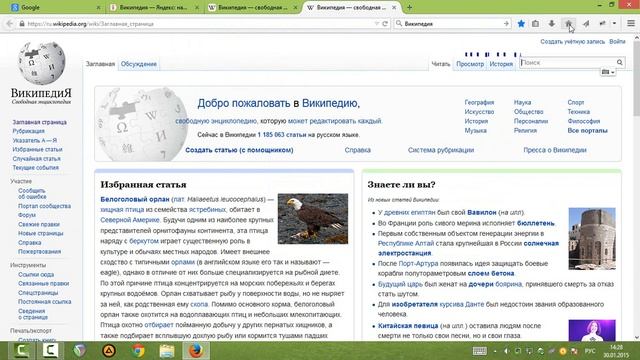Open keyboard input dropdown below Wikipedia search
The height and width of the screenshot is (360, 640).
(x=608, y=72)
